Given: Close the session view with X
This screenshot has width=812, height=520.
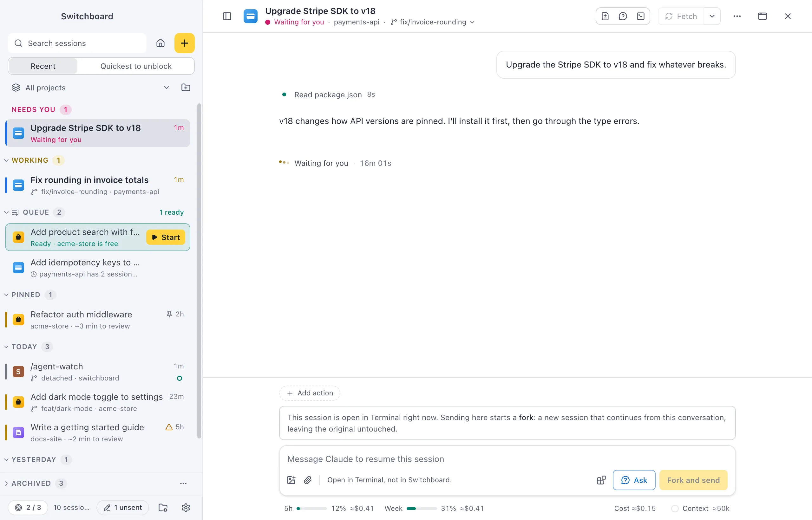Looking at the screenshot, I should 788,16.
